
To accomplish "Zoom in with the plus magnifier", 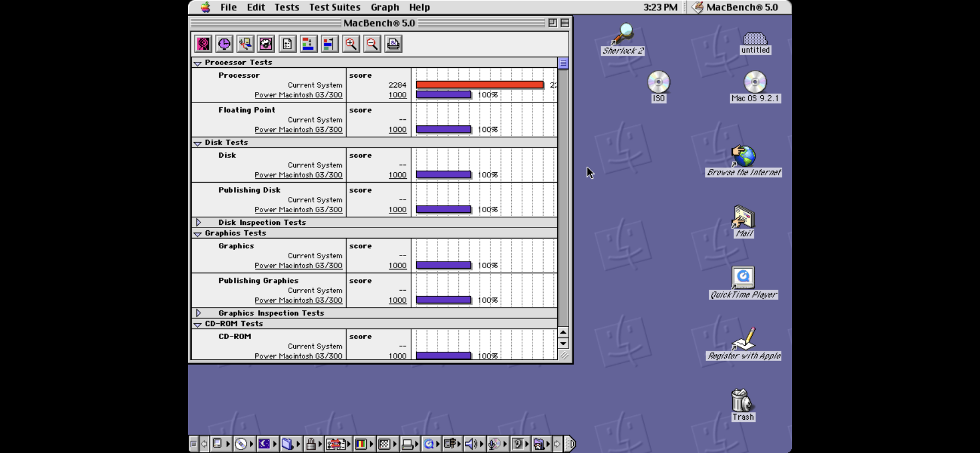I will click(351, 44).
